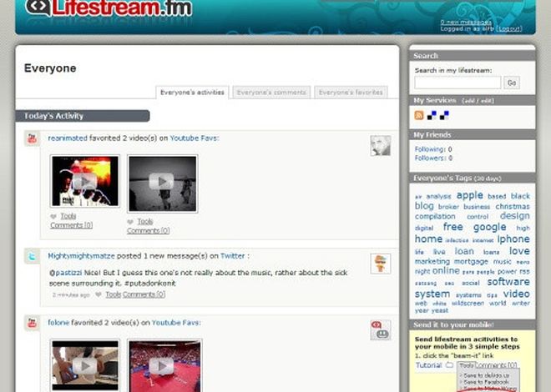Switch to Everyone's favorites tab
Screen dimensions: 551x392
351,93
